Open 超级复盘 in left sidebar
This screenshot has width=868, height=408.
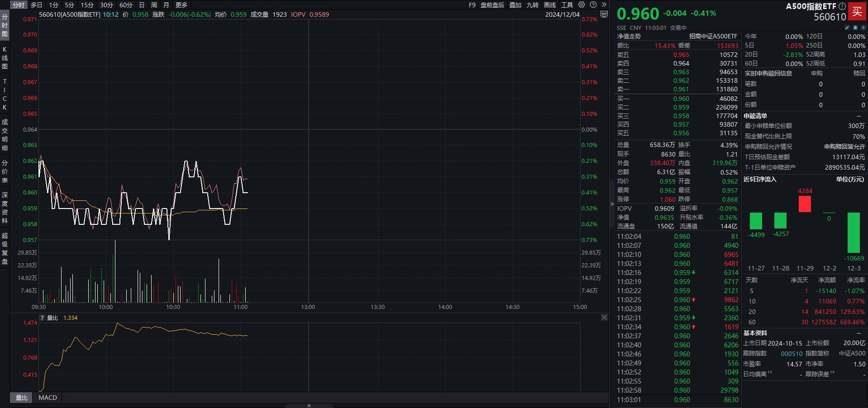coord(5,248)
